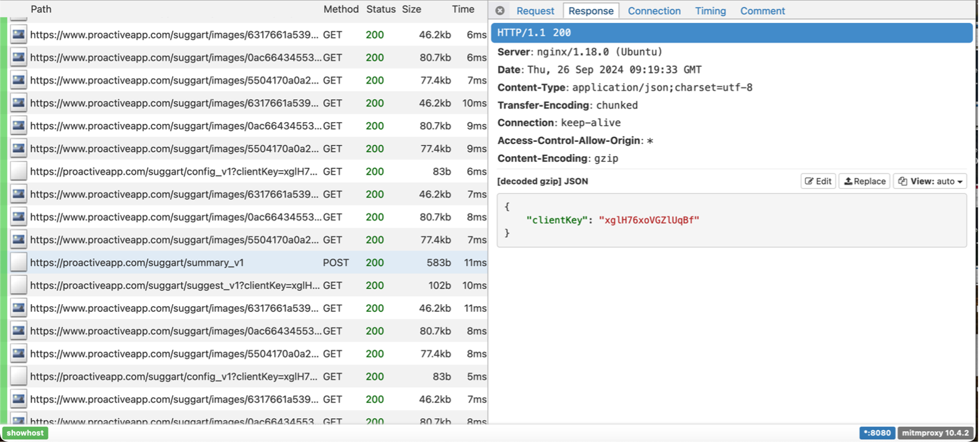Click the mitmproxy 10.4.2 version label

click(935, 433)
